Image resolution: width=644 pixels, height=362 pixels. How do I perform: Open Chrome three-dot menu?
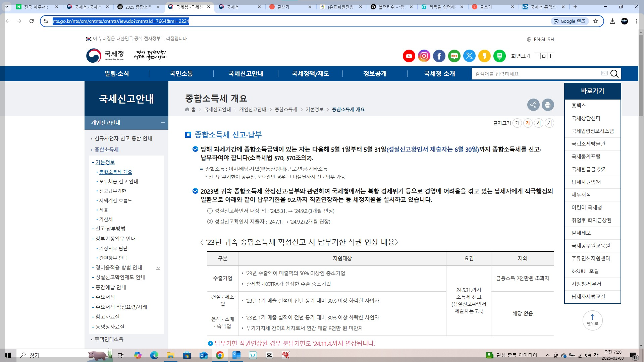(636, 21)
